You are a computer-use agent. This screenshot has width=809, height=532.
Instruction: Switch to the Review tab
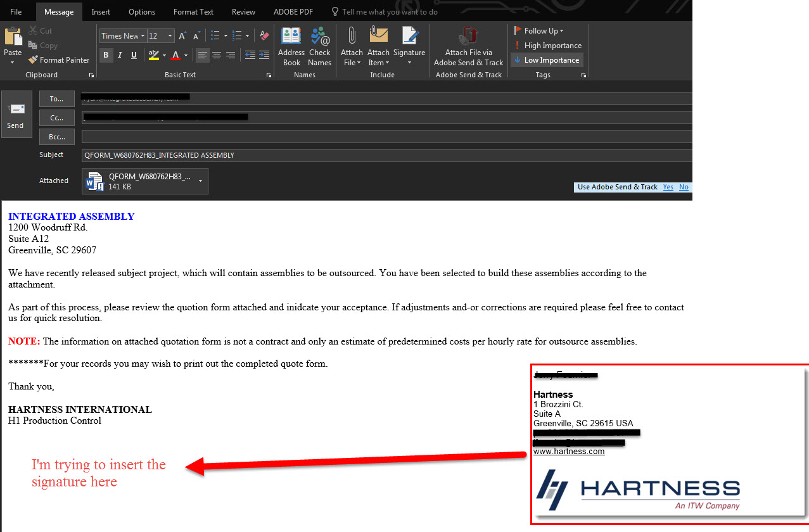point(244,12)
